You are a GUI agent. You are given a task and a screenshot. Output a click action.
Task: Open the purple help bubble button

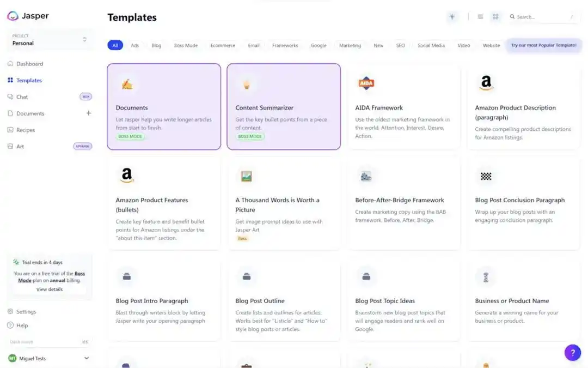tap(572, 353)
